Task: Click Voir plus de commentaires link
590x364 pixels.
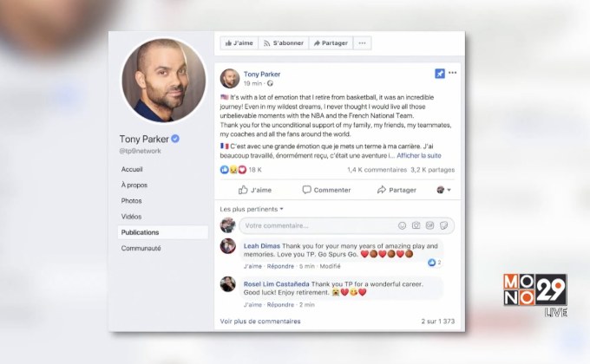Action: point(260,322)
